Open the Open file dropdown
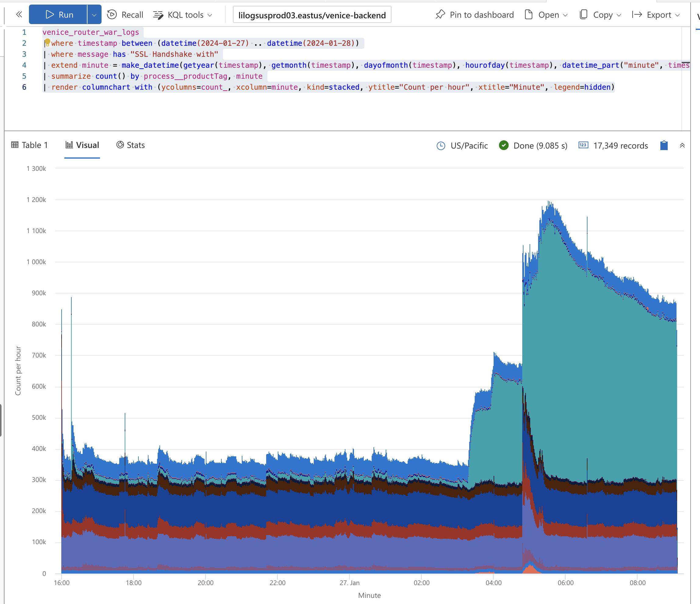The width and height of the screenshot is (700, 604). pos(546,15)
